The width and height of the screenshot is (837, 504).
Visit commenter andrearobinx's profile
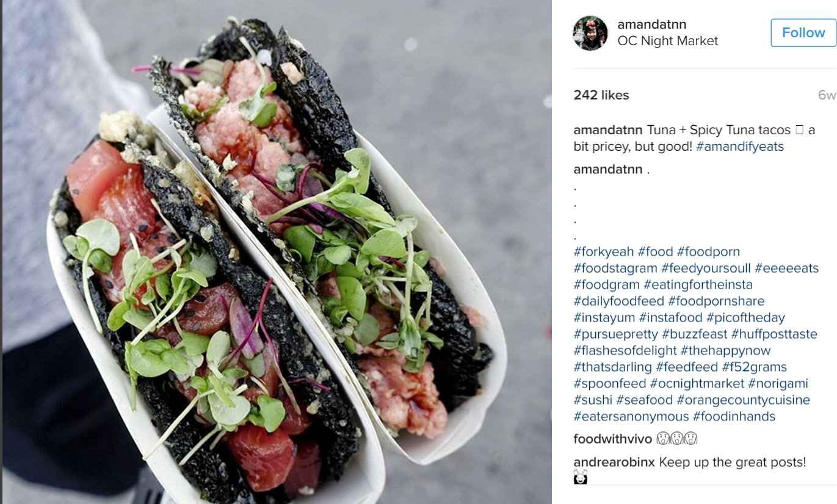point(614,463)
